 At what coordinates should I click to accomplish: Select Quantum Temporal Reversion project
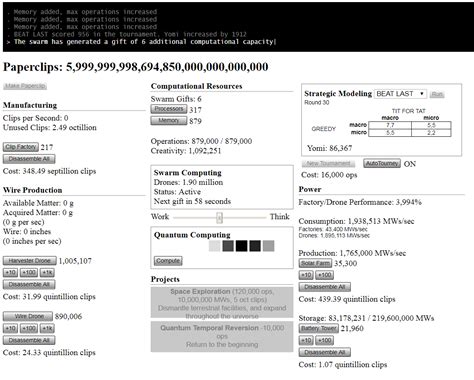pos(222,337)
